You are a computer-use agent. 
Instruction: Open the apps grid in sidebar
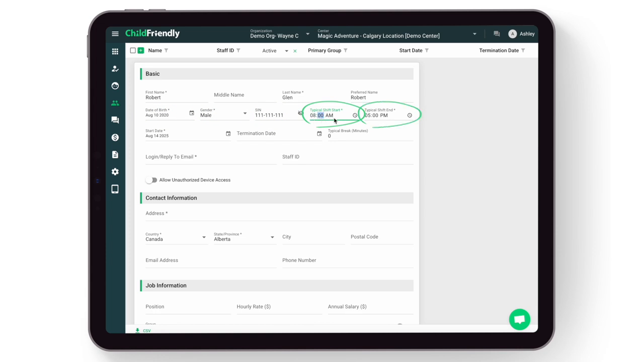pos(115,51)
